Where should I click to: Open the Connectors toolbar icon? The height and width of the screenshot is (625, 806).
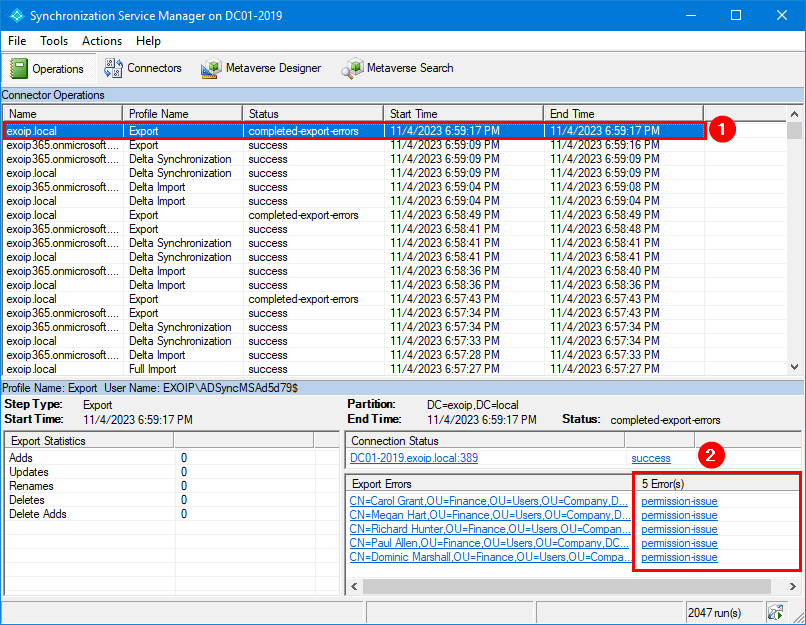[x=111, y=68]
